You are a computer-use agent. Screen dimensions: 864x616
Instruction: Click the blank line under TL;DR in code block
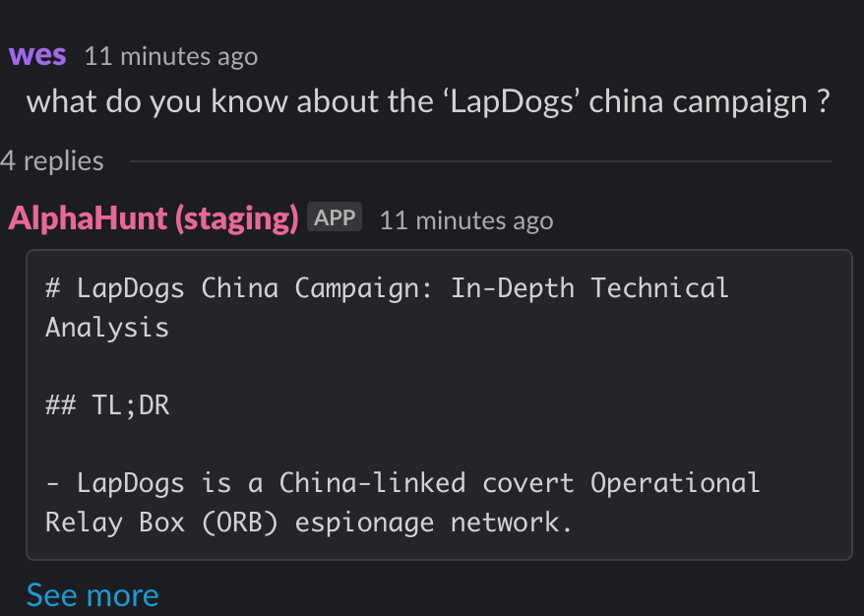[439, 444]
